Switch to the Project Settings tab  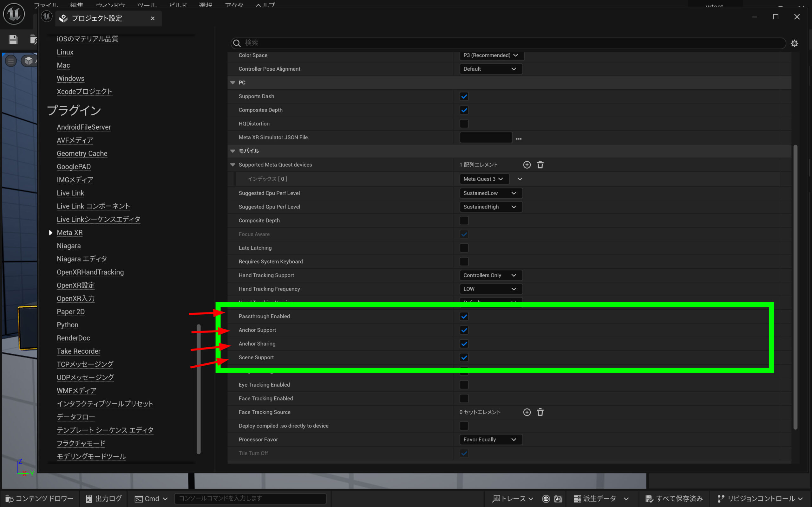97,18
